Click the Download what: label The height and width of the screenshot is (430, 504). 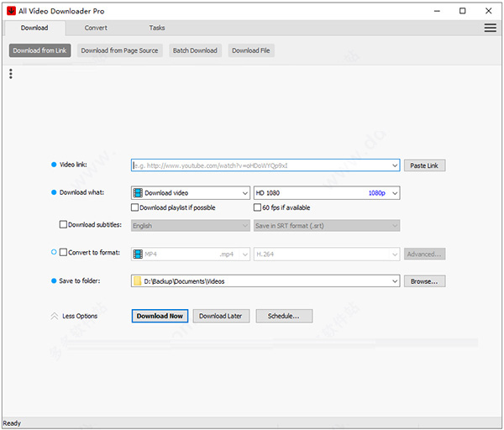[x=81, y=192]
